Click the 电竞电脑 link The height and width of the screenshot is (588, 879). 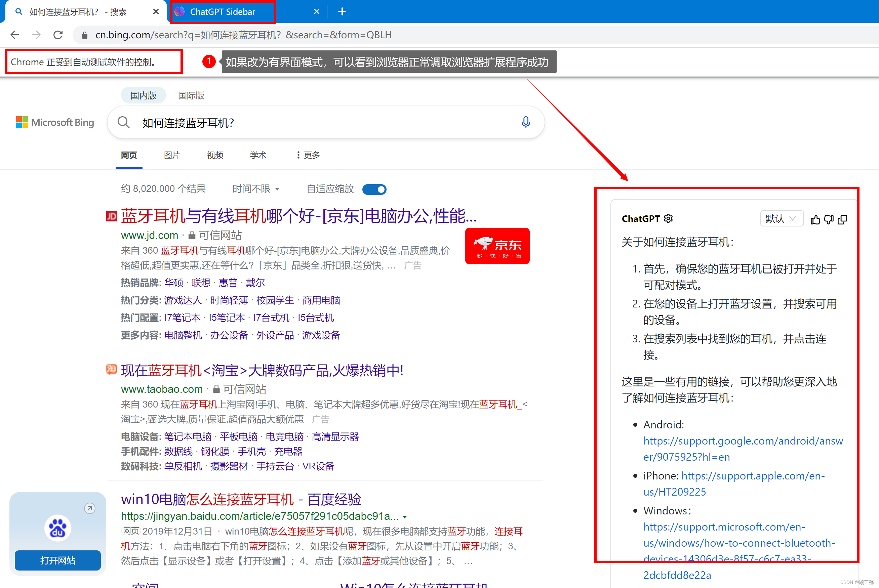[284, 437]
